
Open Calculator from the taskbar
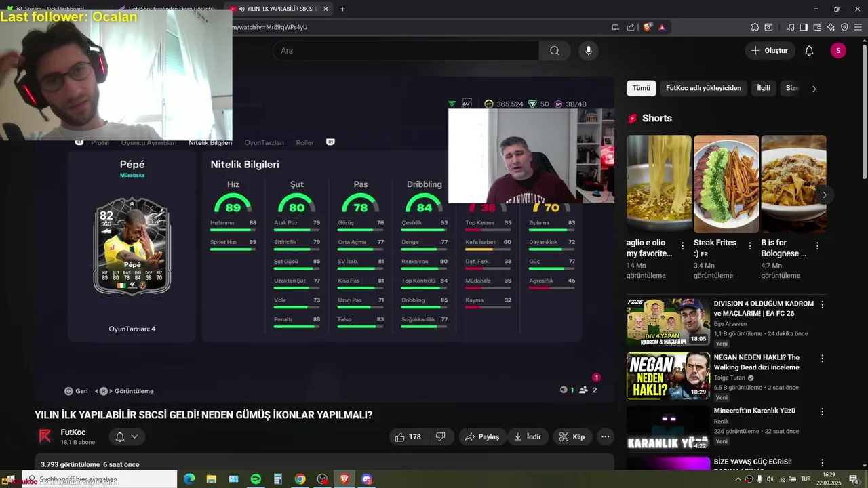[277, 479]
